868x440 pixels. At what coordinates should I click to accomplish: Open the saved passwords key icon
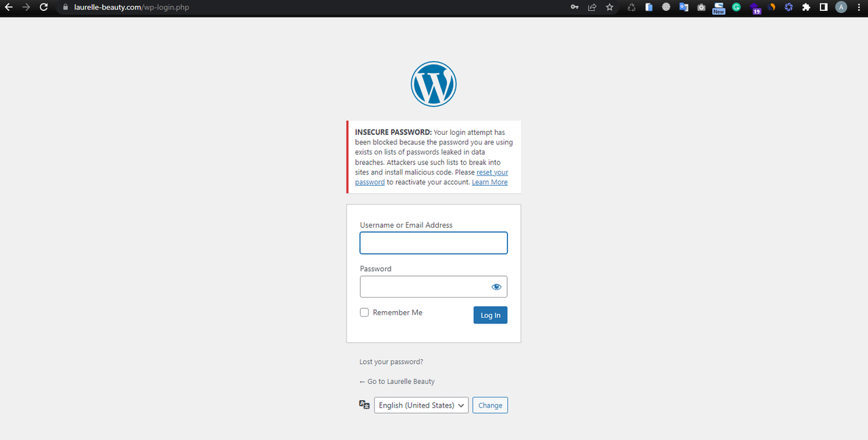tap(574, 7)
